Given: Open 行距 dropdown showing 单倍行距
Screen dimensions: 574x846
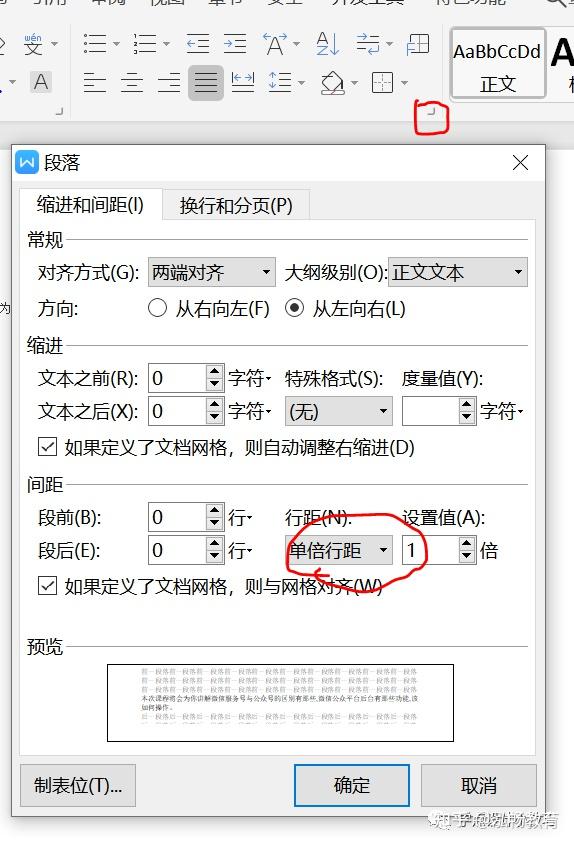Looking at the screenshot, I should click(x=339, y=550).
